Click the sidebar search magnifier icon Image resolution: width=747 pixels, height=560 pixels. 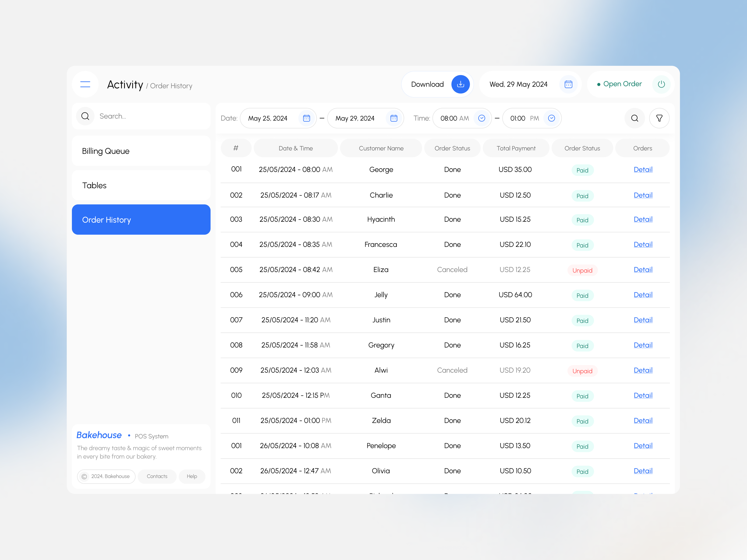pyautogui.click(x=85, y=116)
